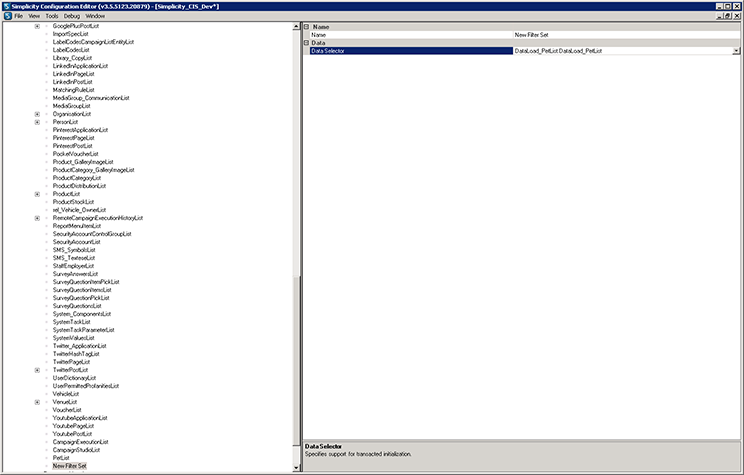This screenshot has height=475, width=744.
Task: Select PocketVoucherList in the tree
Action: pyautogui.click(x=75, y=154)
